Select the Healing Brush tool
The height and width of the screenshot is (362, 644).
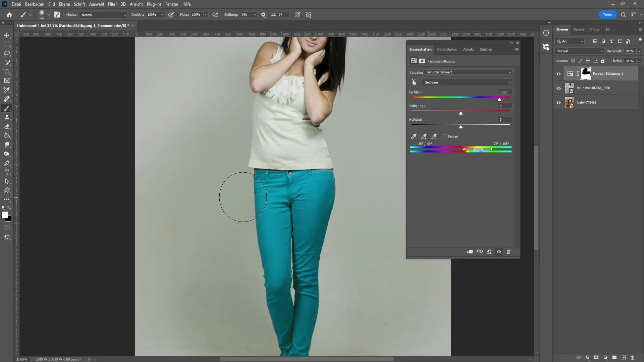coord(7,99)
